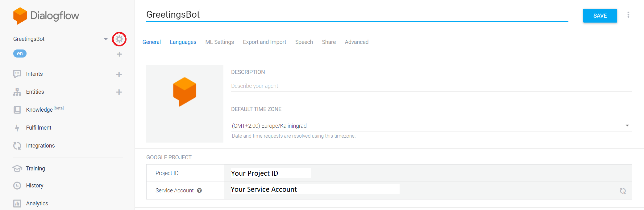Open the Speech tab
Screen dimensions: 644x210
pyautogui.click(x=304, y=42)
